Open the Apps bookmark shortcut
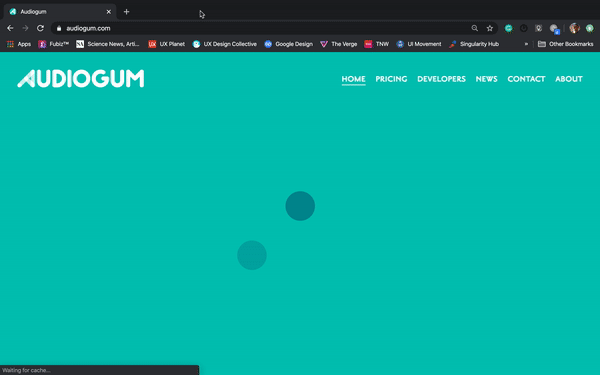Image resolution: width=600 pixels, height=375 pixels. (x=19, y=44)
